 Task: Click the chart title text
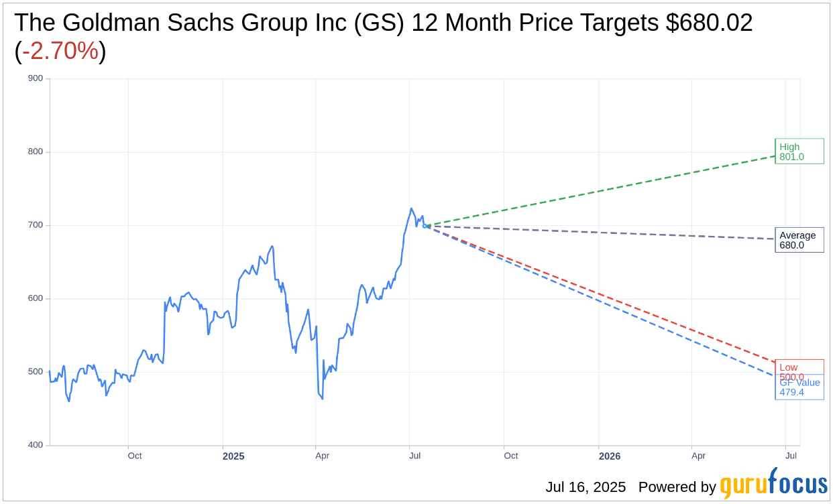pos(383,23)
